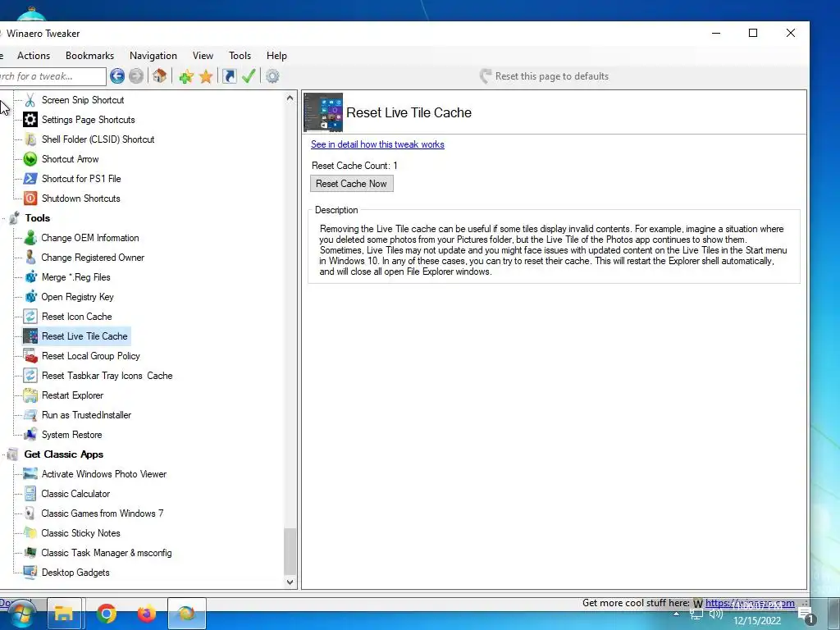Open settings via the gear toolbar icon
The height and width of the screenshot is (630, 840).
(x=272, y=76)
